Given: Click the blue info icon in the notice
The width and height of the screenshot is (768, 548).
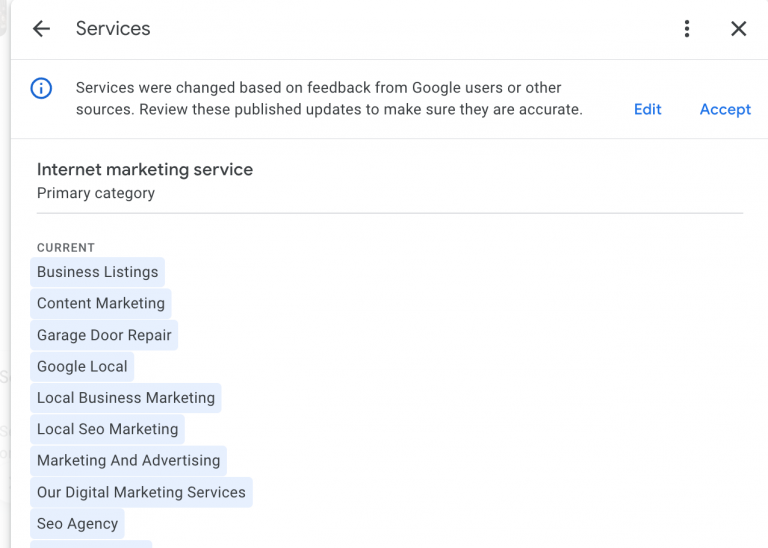Looking at the screenshot, I should tap(41, 89).
